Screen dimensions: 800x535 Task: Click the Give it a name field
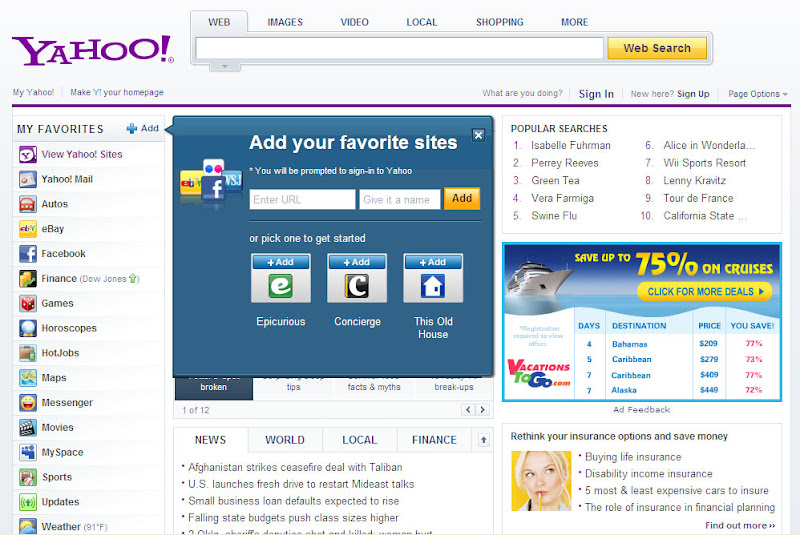[399, 199]
